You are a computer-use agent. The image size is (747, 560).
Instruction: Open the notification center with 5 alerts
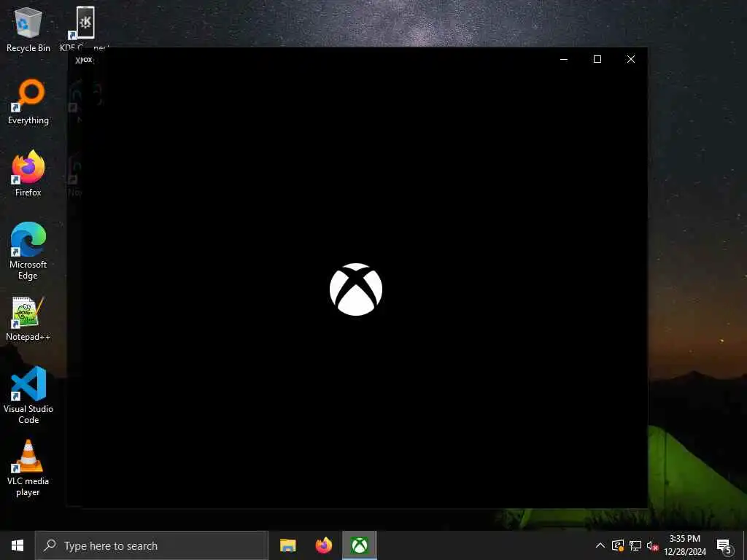pos(724,545)
